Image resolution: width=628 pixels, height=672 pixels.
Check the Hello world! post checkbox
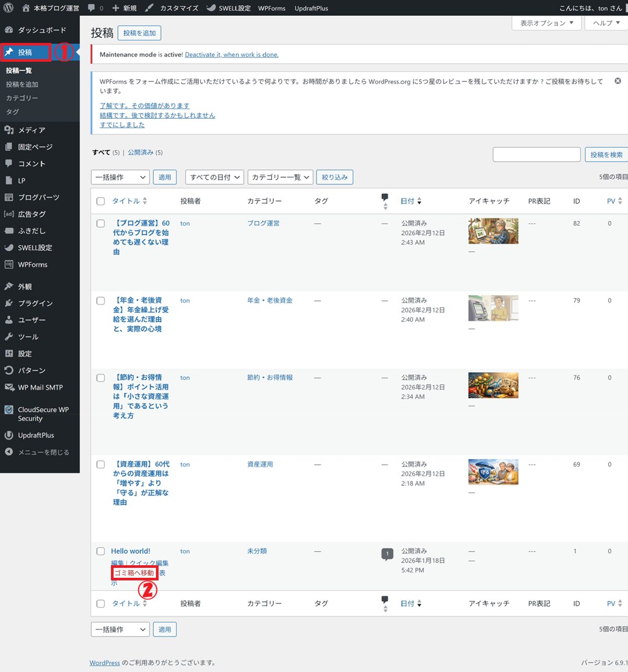pyautogui.click(x=101, y=551)
